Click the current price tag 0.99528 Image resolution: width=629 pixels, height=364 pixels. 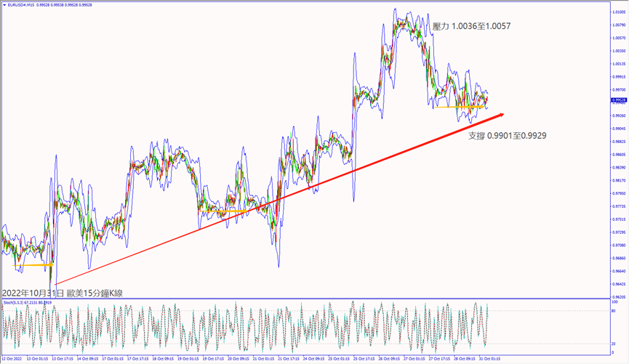(620, 100)
